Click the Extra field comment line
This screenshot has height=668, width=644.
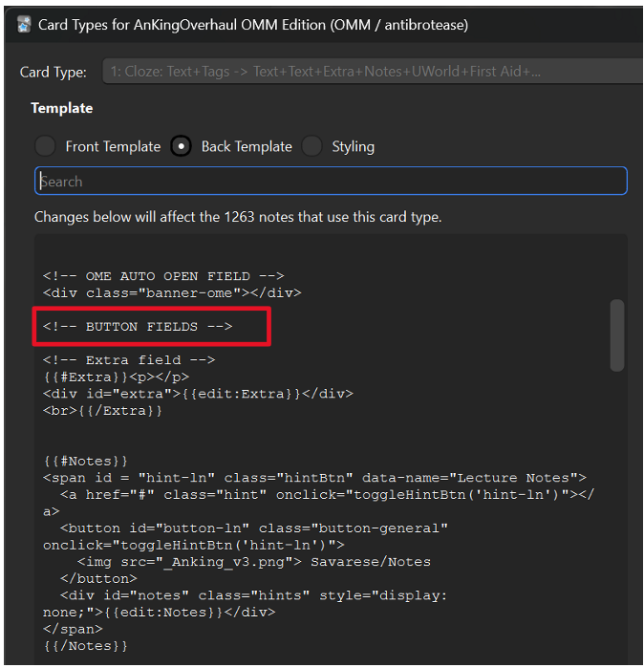(129, 360)
